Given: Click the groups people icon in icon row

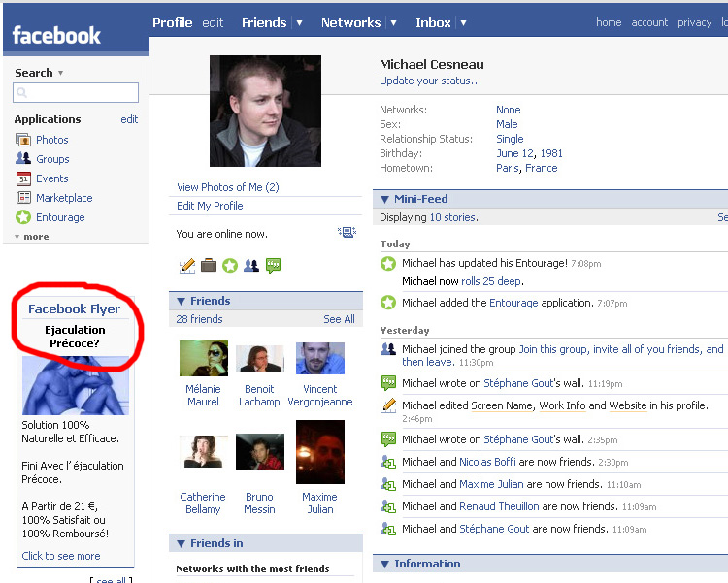Looking at the screenshot, I should [251, 266].
